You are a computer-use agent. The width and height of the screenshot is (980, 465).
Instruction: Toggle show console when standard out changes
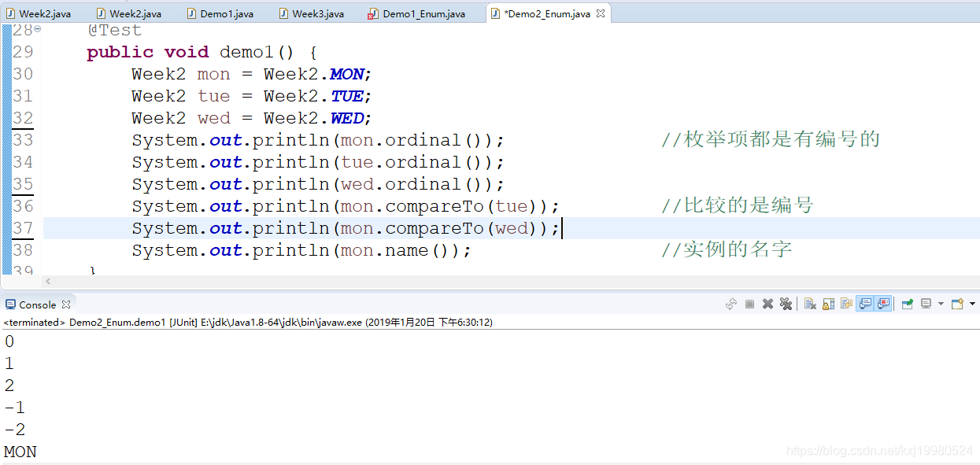click(864, 304)
